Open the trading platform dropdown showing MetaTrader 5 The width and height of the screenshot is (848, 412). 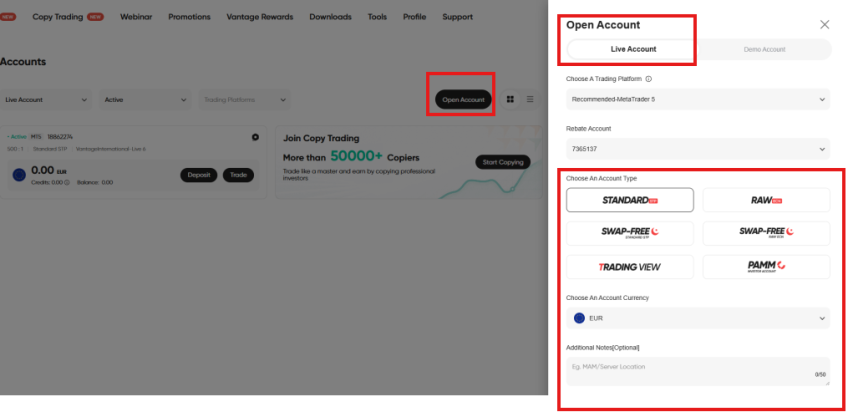[x=698, y=99]
